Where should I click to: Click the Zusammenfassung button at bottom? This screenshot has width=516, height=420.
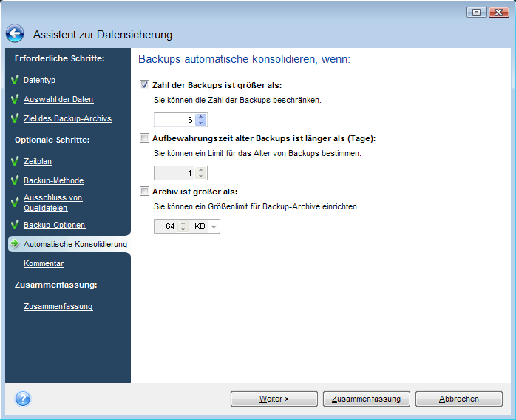[367, 399]
